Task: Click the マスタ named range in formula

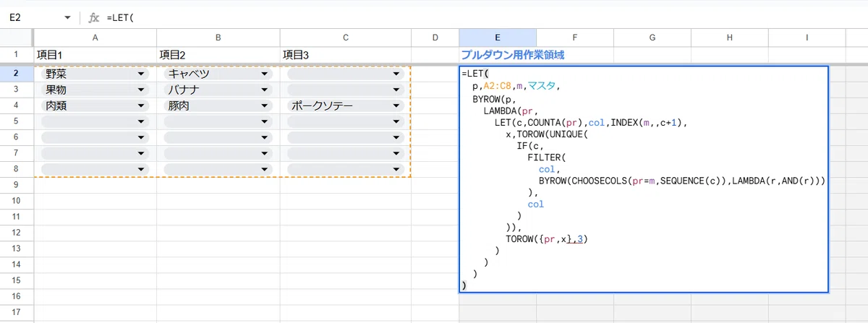Action: 542,86
